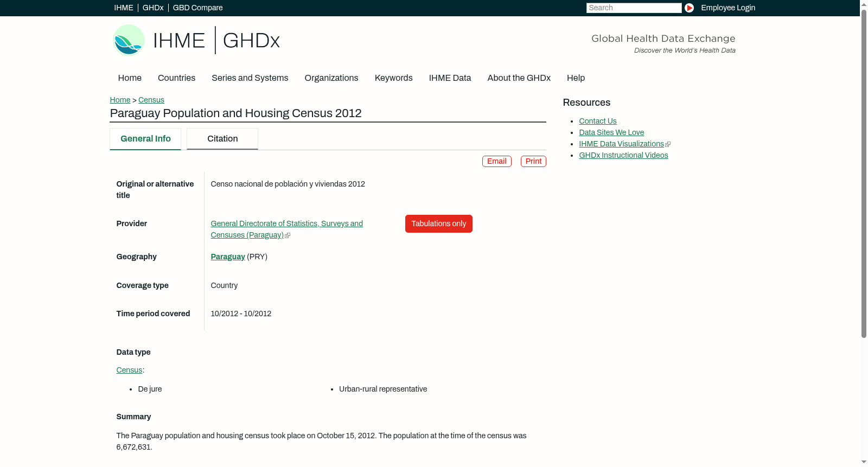Click the page title Paraguay Population and Housing Census 2012
868x467 pixels.
click(x=236, y=113)
